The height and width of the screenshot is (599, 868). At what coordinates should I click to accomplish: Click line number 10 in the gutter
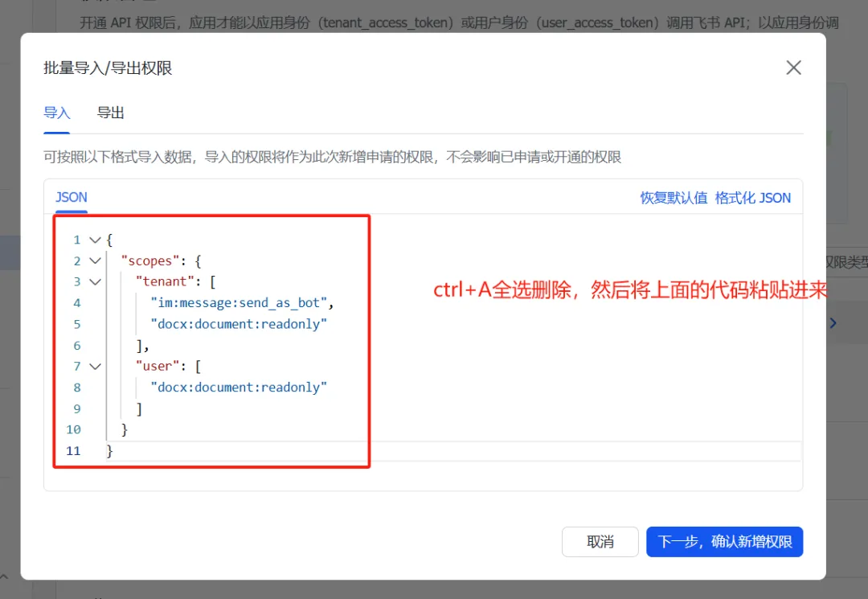coord(74,429)
